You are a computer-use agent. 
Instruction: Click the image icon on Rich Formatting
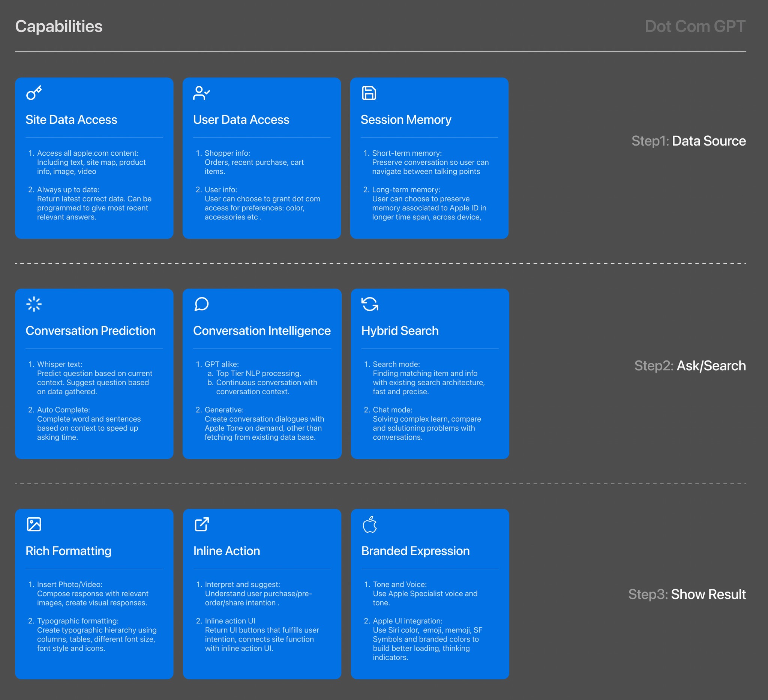34,524
